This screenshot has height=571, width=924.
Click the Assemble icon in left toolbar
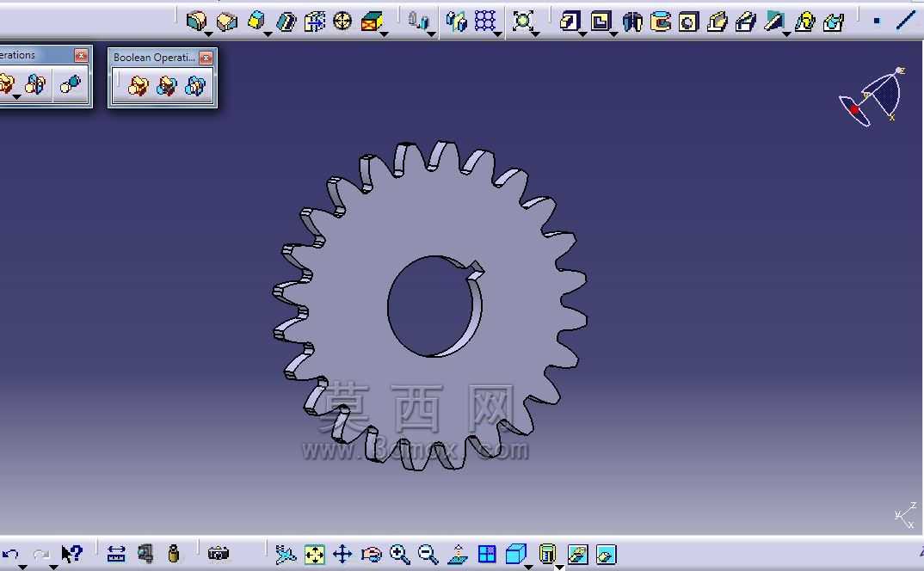[x=7, y=83]
